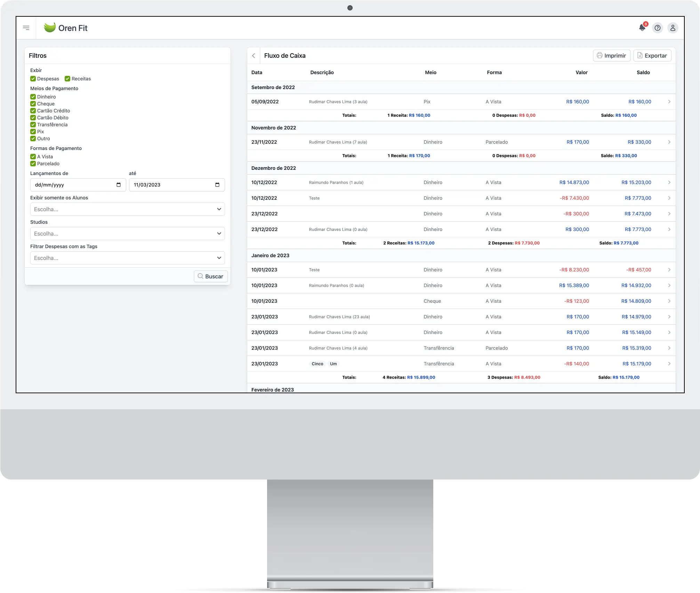Toggle the Dinheiro payment checkbox
Viewport: 700px width, 593px height.
pos(33,97)
